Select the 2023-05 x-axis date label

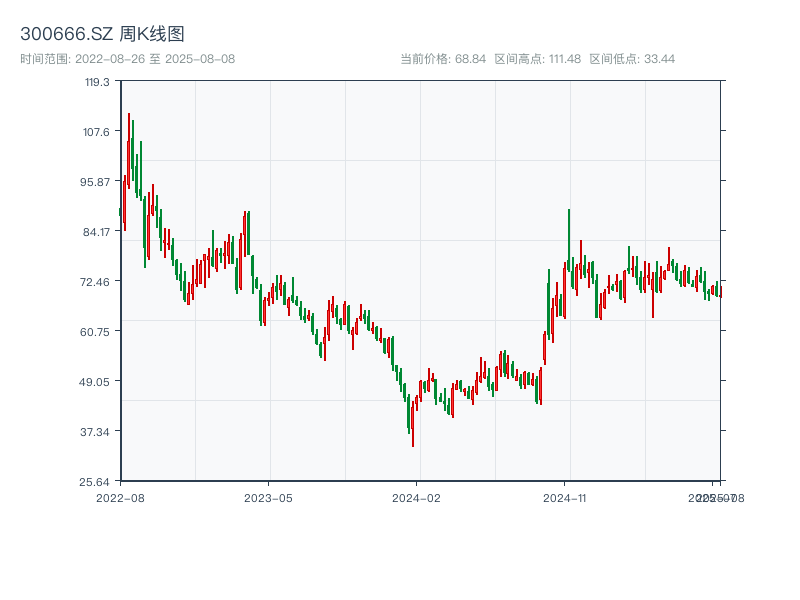[268, 497]
